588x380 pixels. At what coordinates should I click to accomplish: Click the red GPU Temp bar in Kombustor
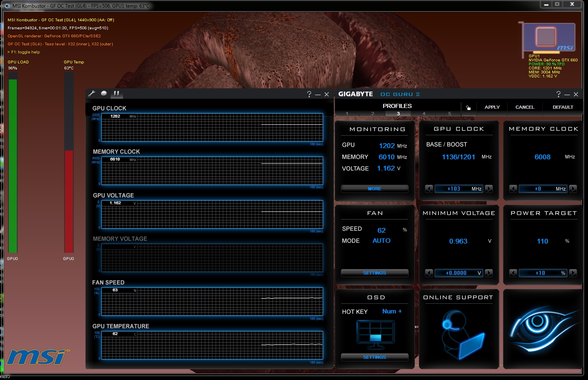point(69,201)
